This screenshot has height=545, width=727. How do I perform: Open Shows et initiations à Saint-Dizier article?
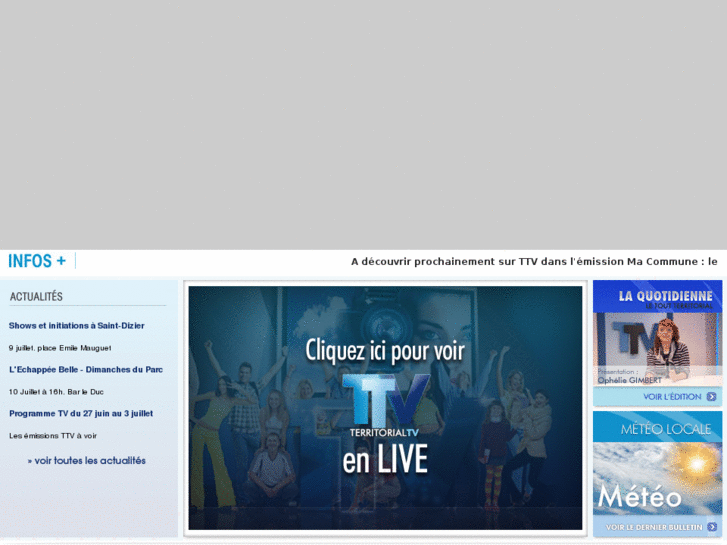77,326
